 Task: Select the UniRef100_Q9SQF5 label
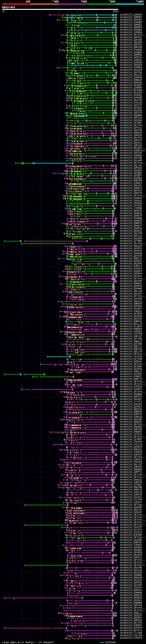(x=131, y=65)
